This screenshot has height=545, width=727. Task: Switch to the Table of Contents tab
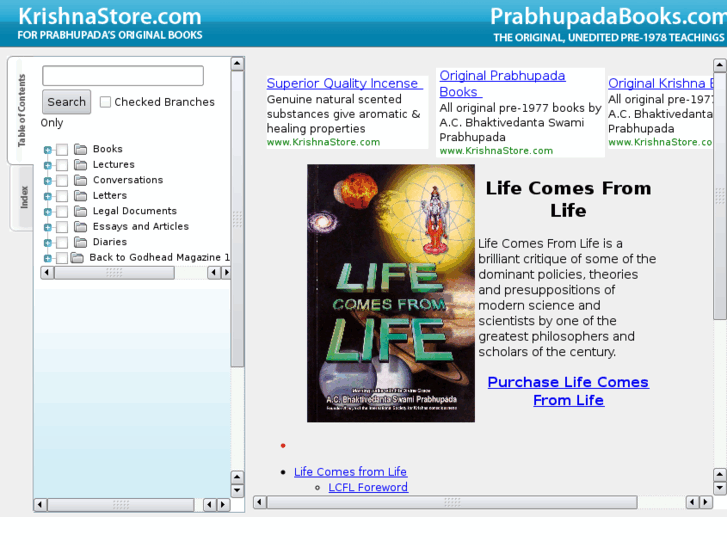(21, 110)
